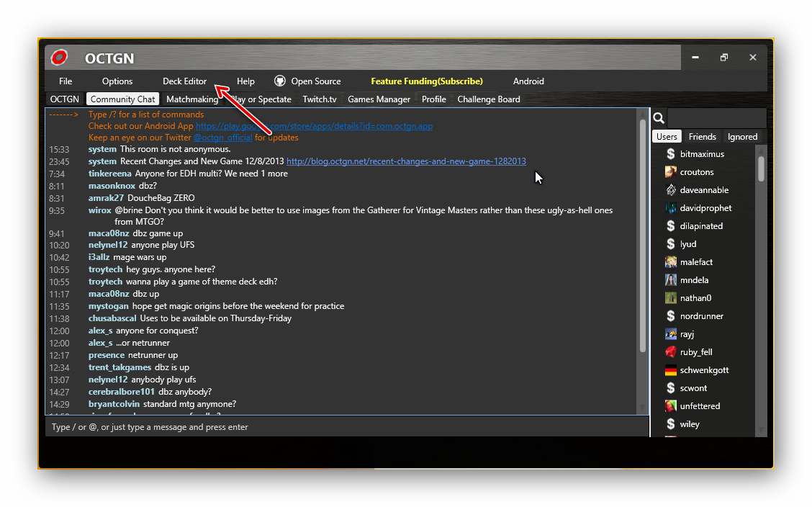Click the dollar icon next to dilapinated
The width and height of the screenshot is (812, 507).
[671, 226]
